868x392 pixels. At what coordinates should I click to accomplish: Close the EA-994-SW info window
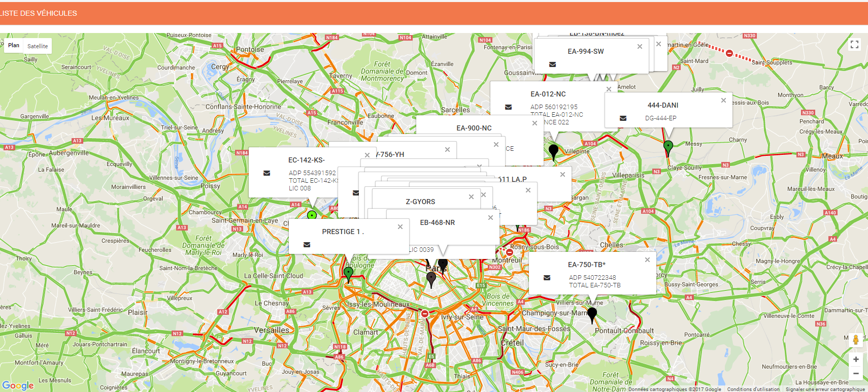(x=640, y=46)
